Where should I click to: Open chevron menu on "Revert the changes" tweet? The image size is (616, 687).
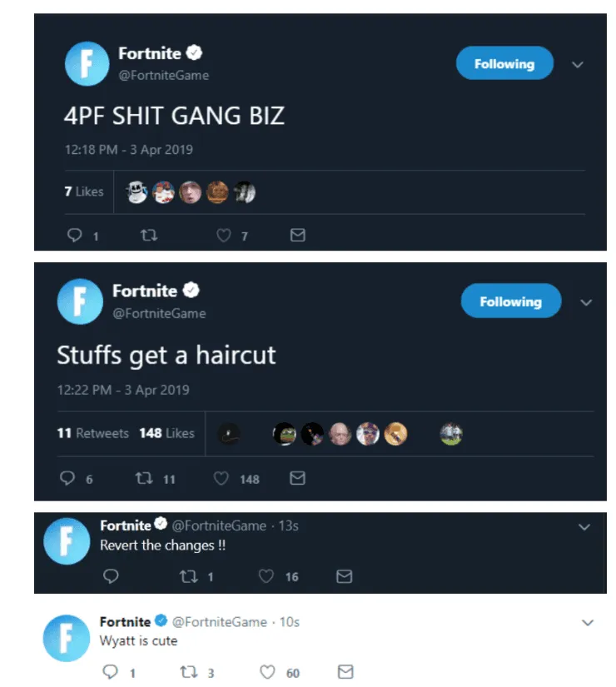[x=584, y=527]
